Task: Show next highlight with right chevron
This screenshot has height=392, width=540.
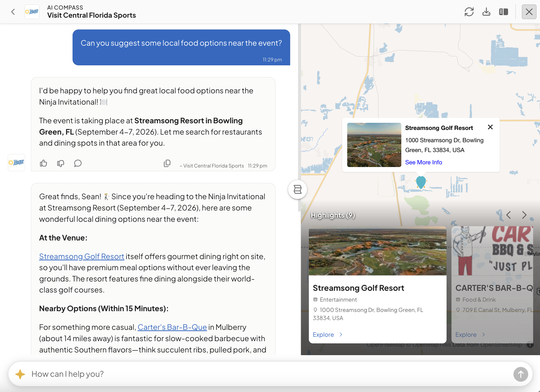Action: pyautogui.click(x=524, y=215)
